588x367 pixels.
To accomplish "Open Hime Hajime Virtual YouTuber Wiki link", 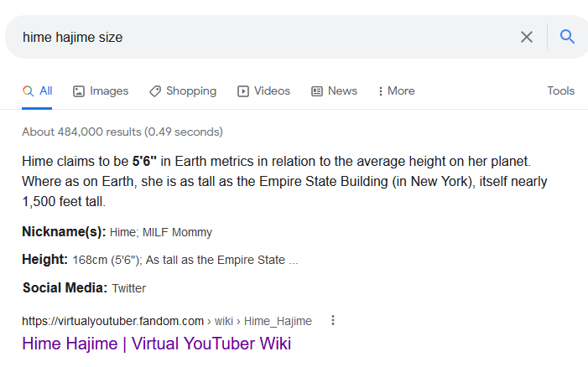I will tap(156, 344).
